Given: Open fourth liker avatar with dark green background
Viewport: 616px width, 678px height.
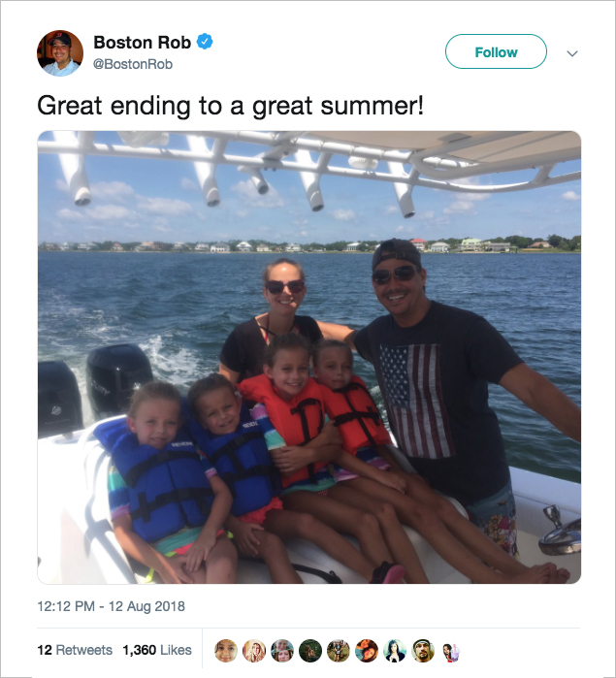Looking at the screenshot, I should coord(310,651).
